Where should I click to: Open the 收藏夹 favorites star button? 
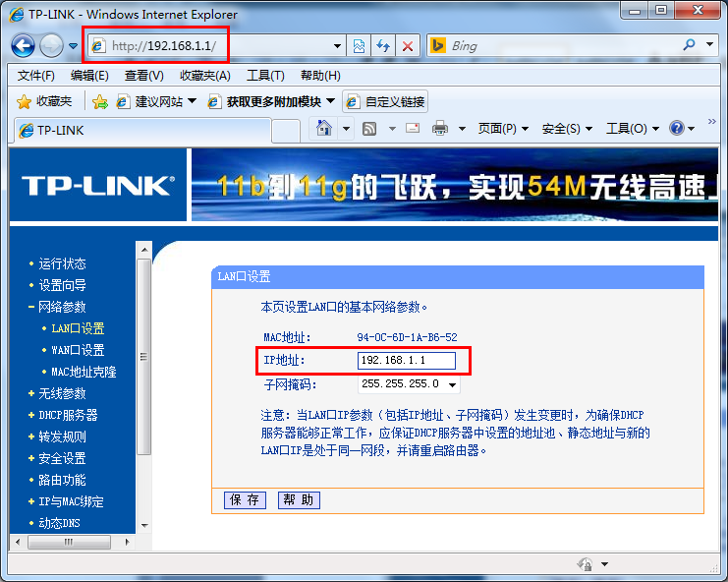pos(44,101)
